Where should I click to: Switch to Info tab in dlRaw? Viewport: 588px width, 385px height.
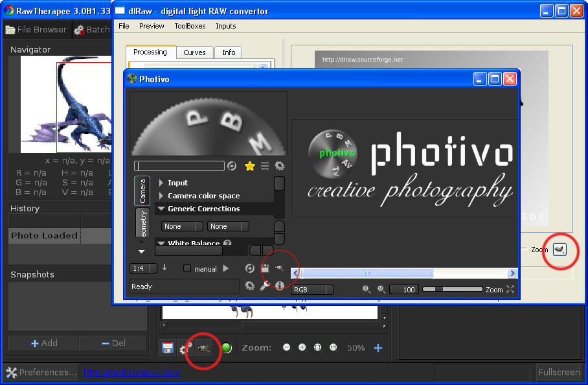point(229,52)
